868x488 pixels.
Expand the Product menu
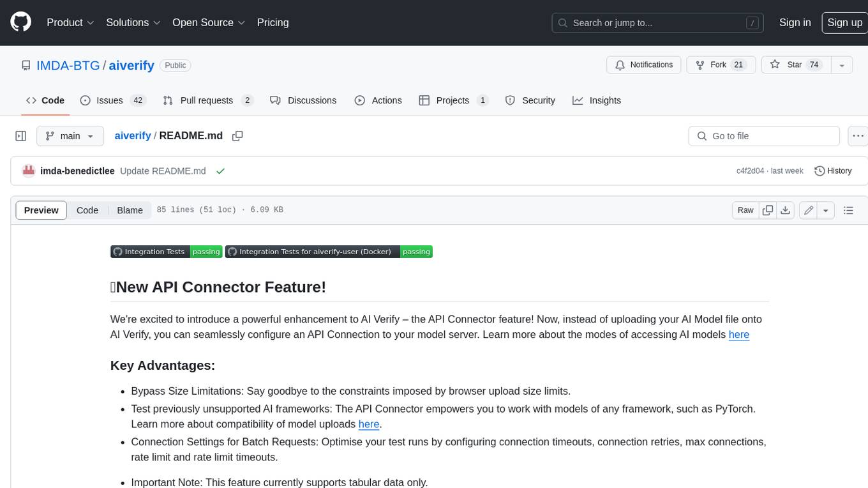point(70,22)
